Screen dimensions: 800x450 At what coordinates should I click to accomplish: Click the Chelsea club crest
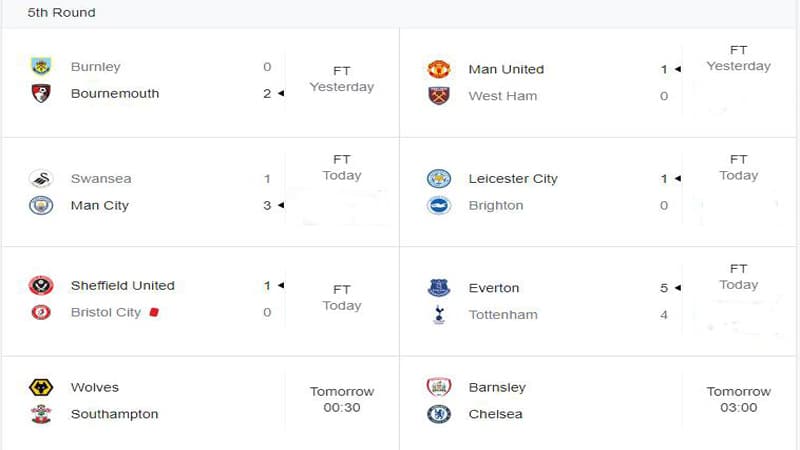tap(438, 414)
